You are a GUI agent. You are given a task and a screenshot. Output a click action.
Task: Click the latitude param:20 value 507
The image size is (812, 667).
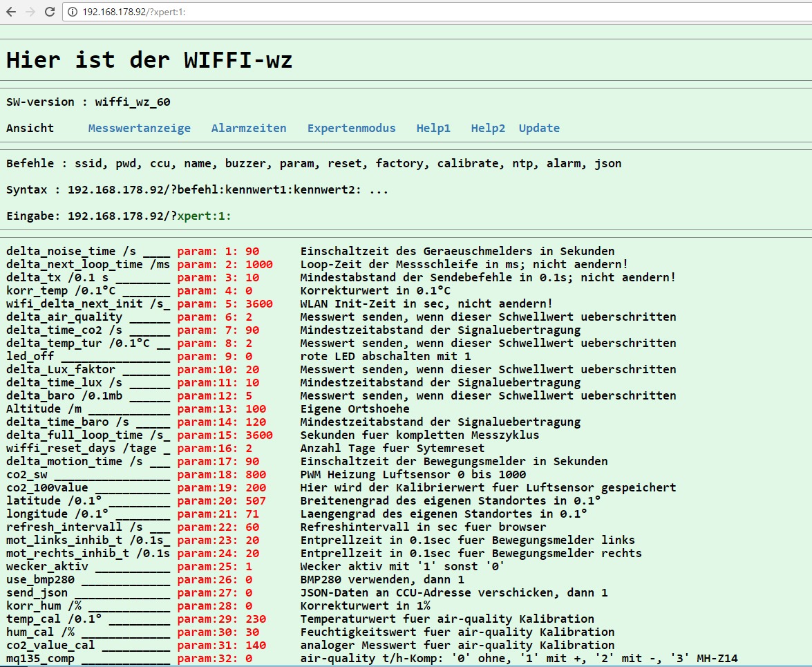[256, 500]
